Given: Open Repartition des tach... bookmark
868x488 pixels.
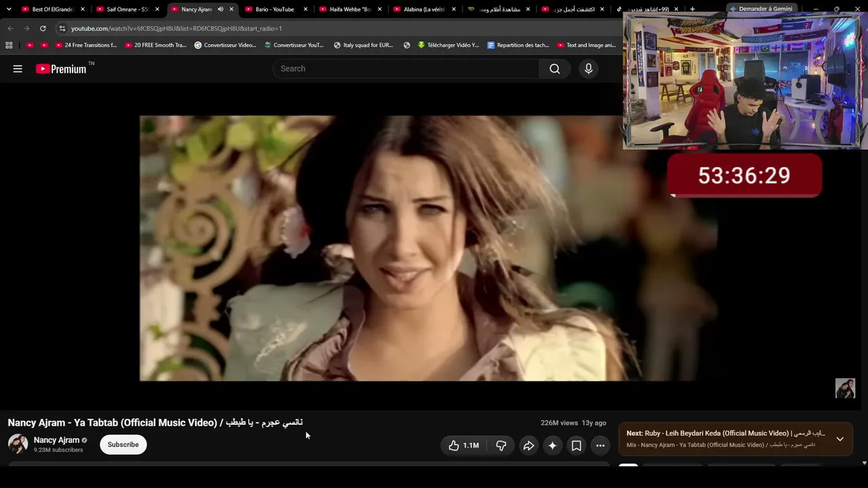Looking at the screenshot, I should (x=519, y=45).
